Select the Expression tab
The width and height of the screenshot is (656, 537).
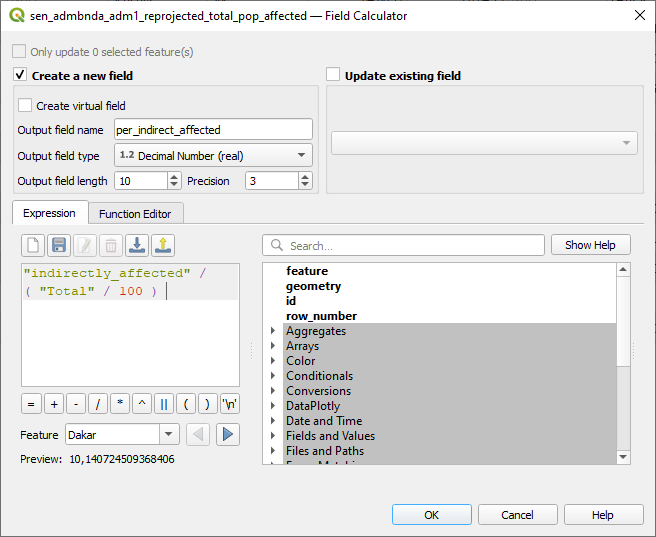click(x=49, y=214)
